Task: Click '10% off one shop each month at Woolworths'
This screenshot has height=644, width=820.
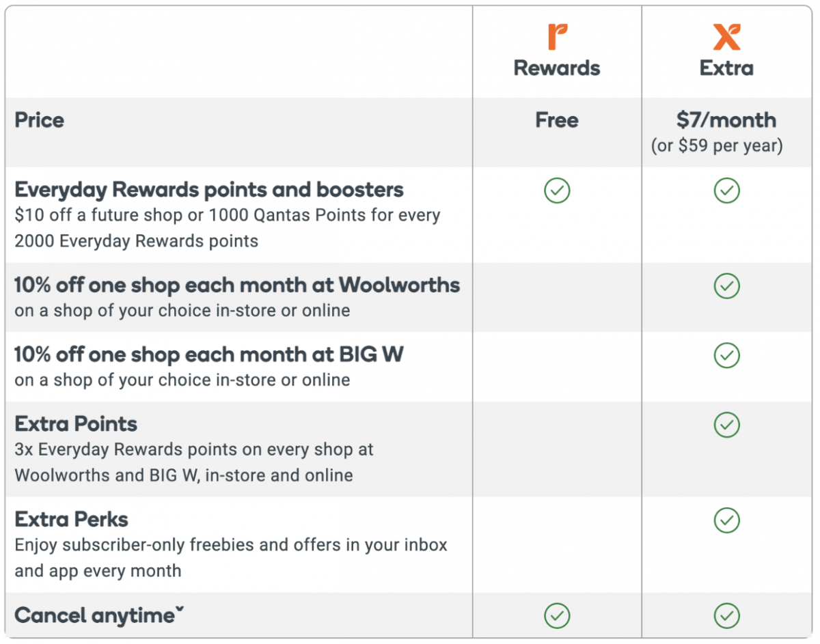Action: click(237, 285)
